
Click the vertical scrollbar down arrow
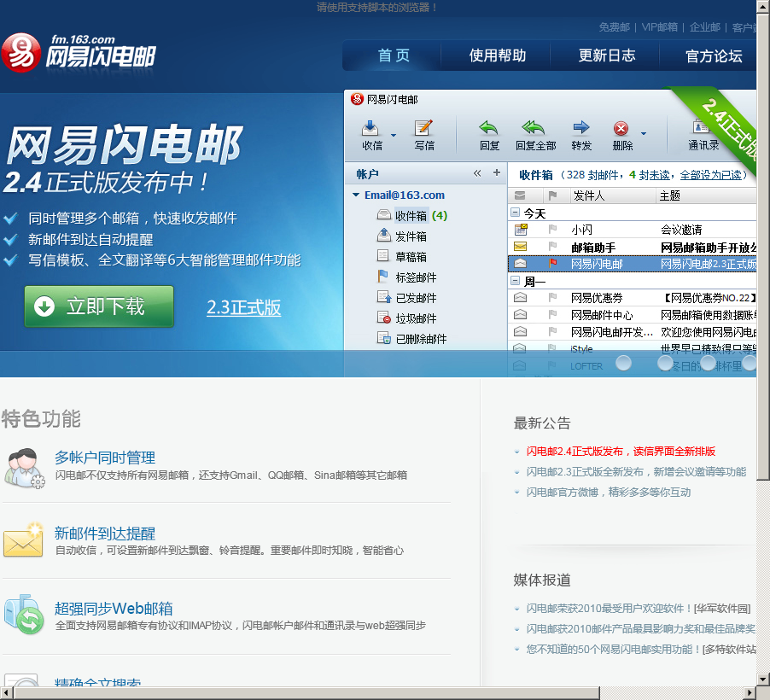pos(762,680)
